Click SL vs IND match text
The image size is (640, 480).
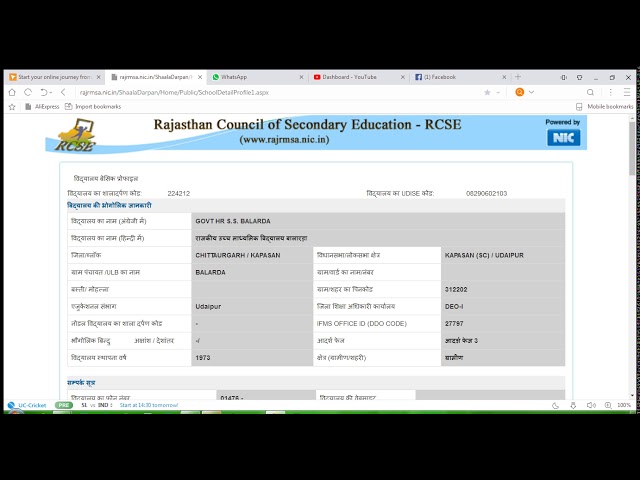[97, 405]
